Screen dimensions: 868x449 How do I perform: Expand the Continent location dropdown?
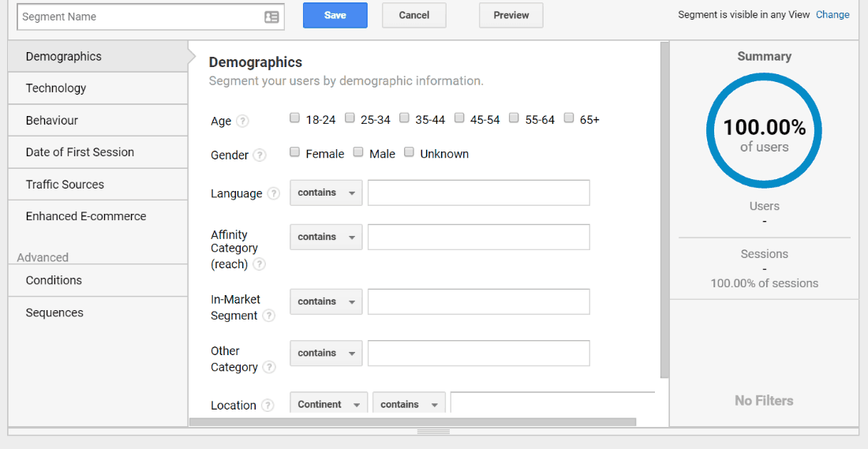[x=329, y=403]
